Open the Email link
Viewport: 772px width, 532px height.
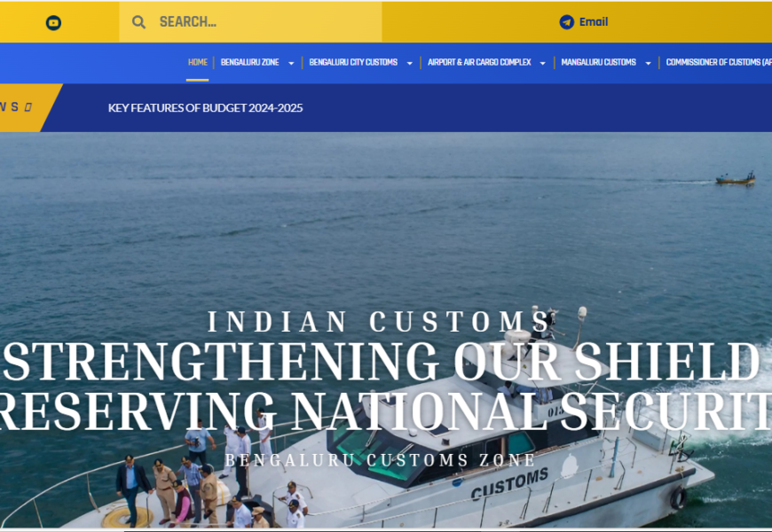(x=594, y=22)
